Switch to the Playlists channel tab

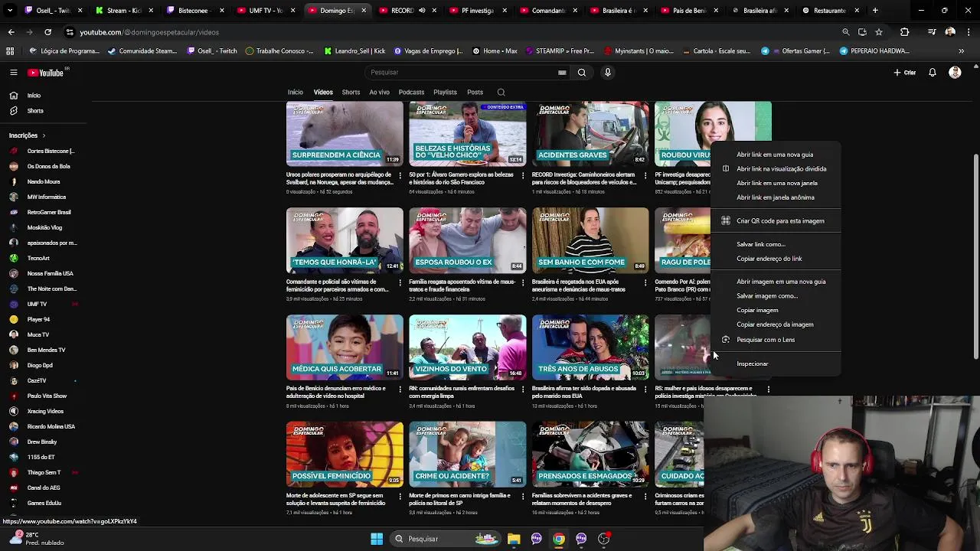click(x=445, y=93)
